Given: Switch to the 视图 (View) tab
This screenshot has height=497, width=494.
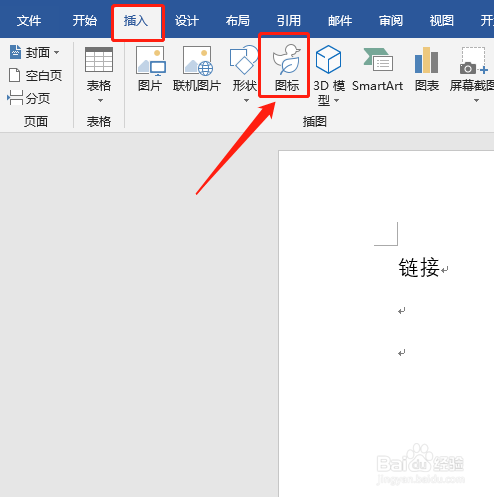Looking at the screenshot, I should click(442, 21).
